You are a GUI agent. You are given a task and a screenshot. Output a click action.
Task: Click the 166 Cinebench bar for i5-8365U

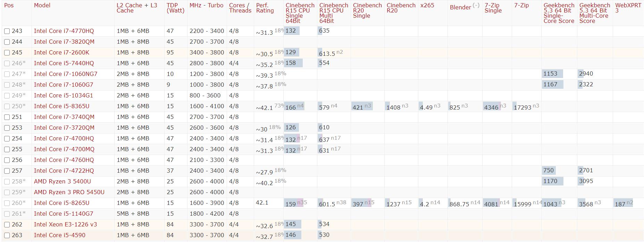294,106
